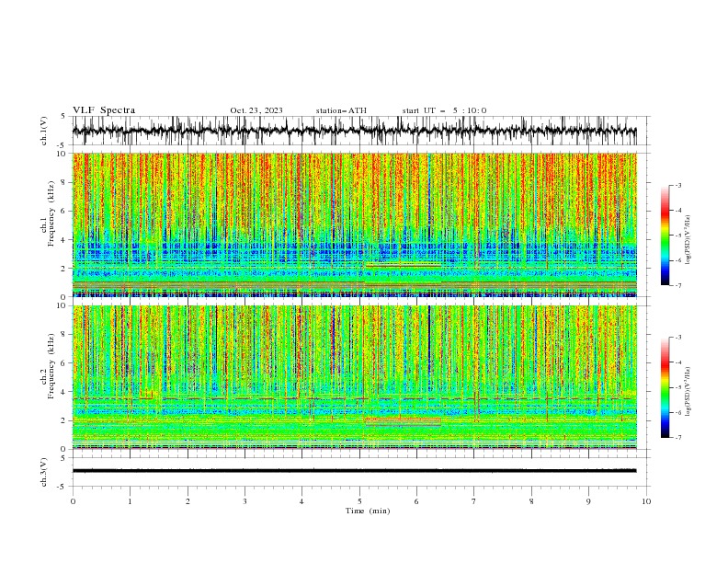Click the 'ch.3(V)' axis label
Viewport: 728px width, 563px height.
click(44, 472)
